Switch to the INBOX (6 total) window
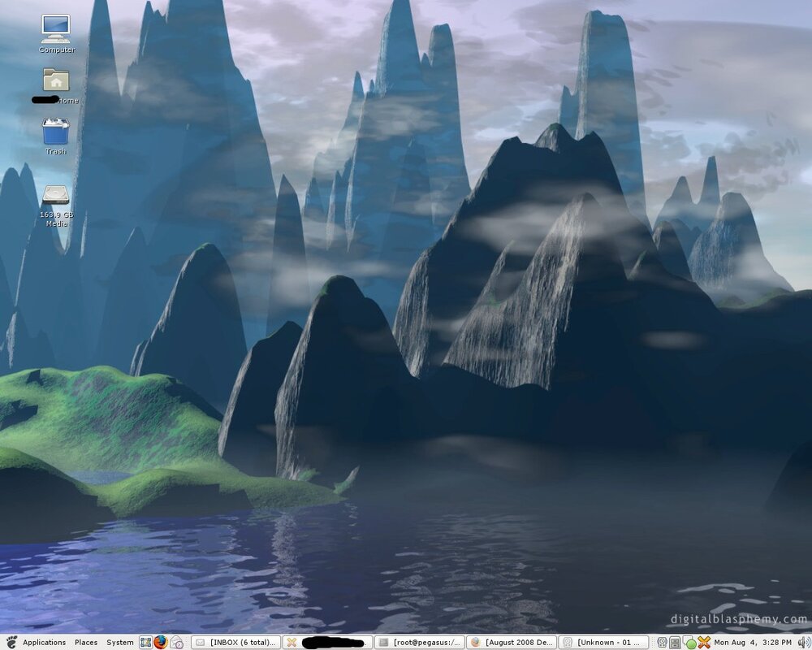Screen dimensions: 812x650 pos(236,643)
